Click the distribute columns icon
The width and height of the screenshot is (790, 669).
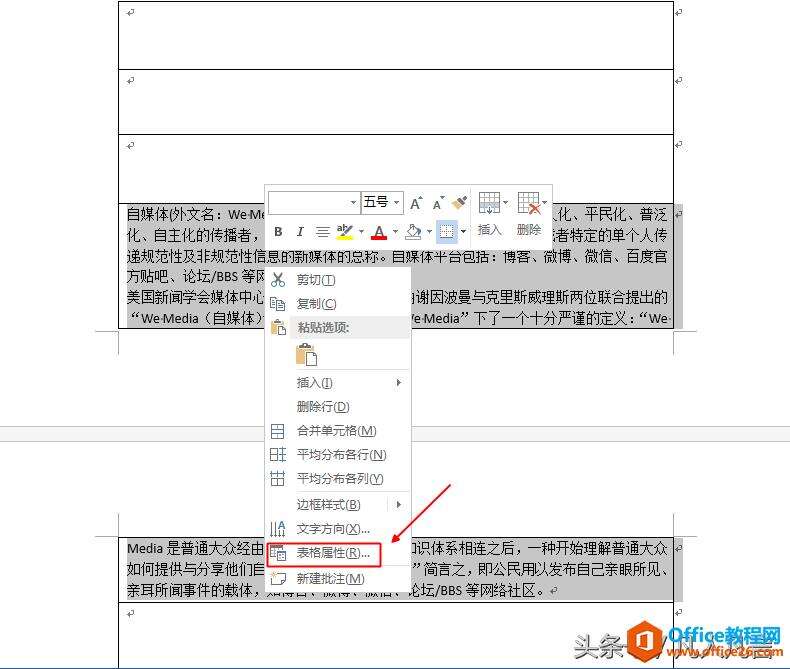click(x=278, y=479)
